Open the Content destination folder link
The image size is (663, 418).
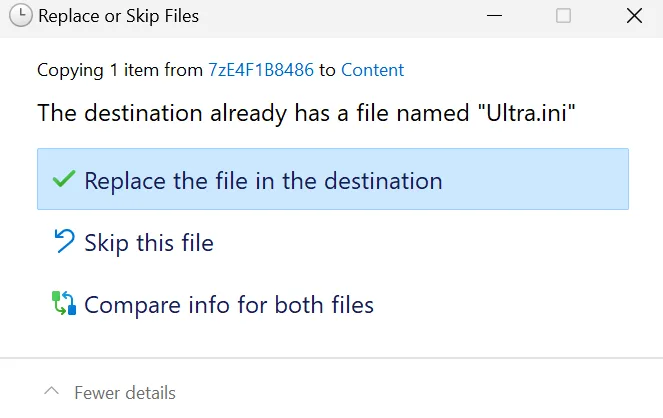click(373, 70)
